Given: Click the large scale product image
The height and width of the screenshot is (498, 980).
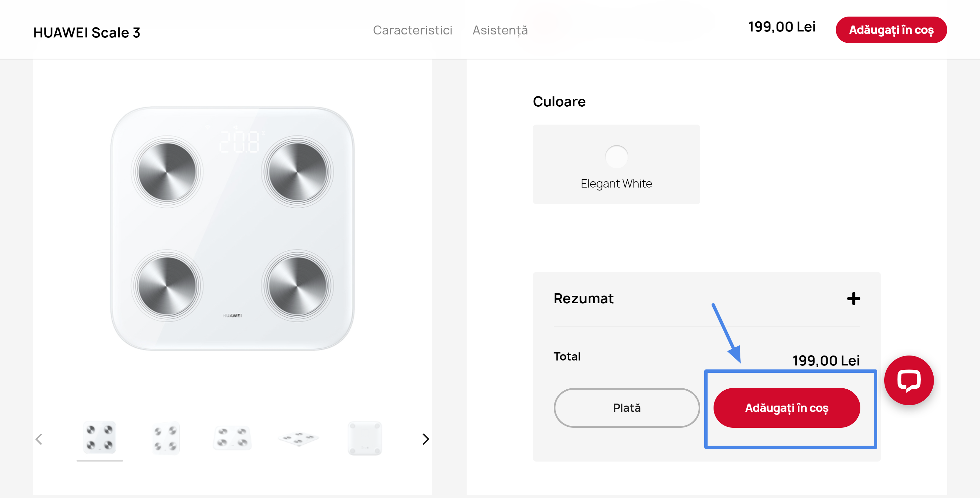Looking at the screenshot, I should (232, 228).
